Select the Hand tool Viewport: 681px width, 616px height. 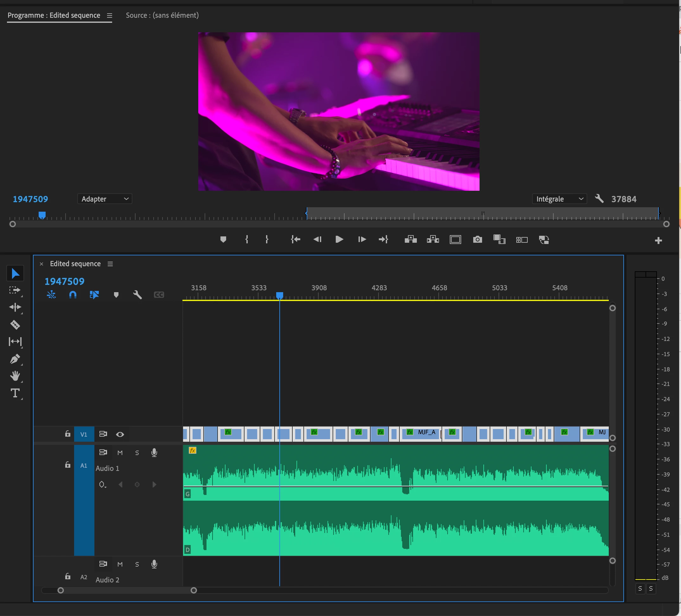(15, 376)
